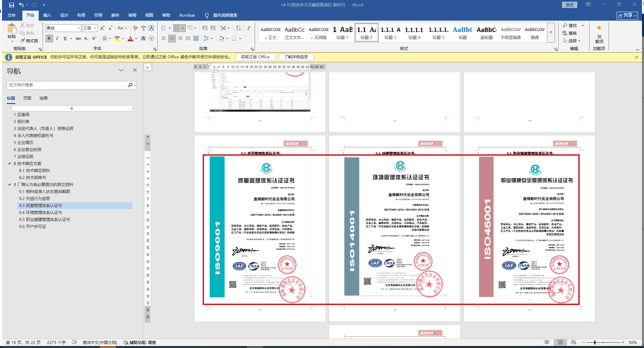Apply character shading with the gray A icon
Screen dimensions: 644x348
click(x=143, y=39)
